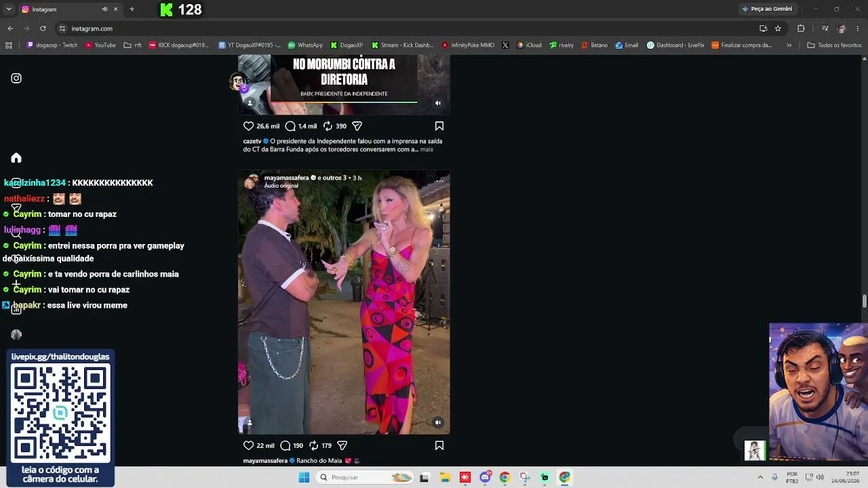Open comments on the mayamassafera post
868x488 pixels.
285,445
